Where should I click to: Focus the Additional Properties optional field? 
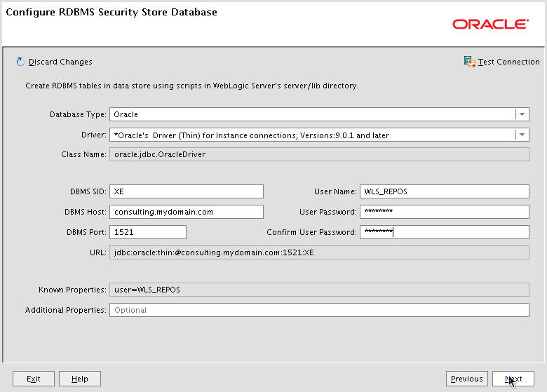click(x=319, y=310)
